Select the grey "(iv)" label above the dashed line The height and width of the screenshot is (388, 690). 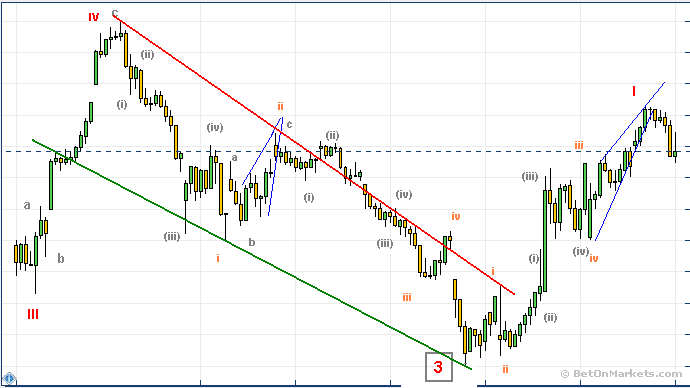click(x=215, y=128)
